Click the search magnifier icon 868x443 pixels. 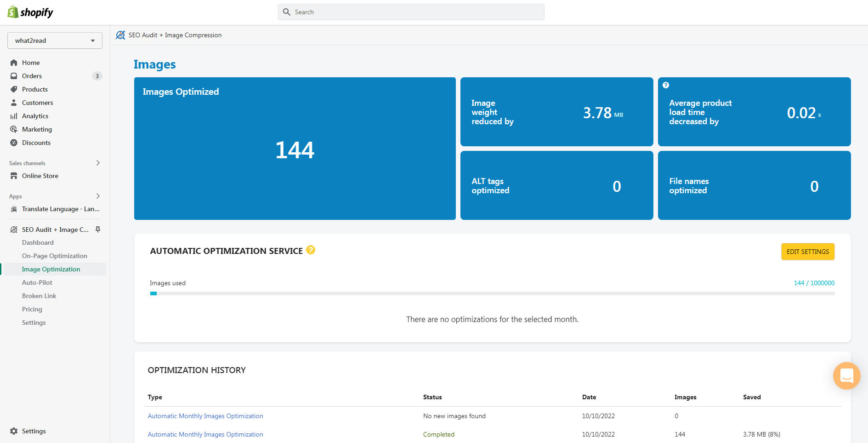coord(287,12)
